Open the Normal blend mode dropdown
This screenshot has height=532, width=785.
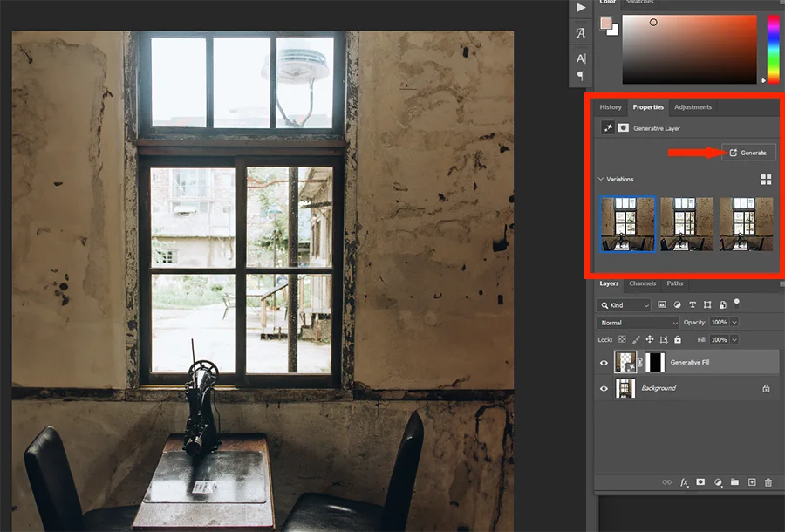point(638,323)
